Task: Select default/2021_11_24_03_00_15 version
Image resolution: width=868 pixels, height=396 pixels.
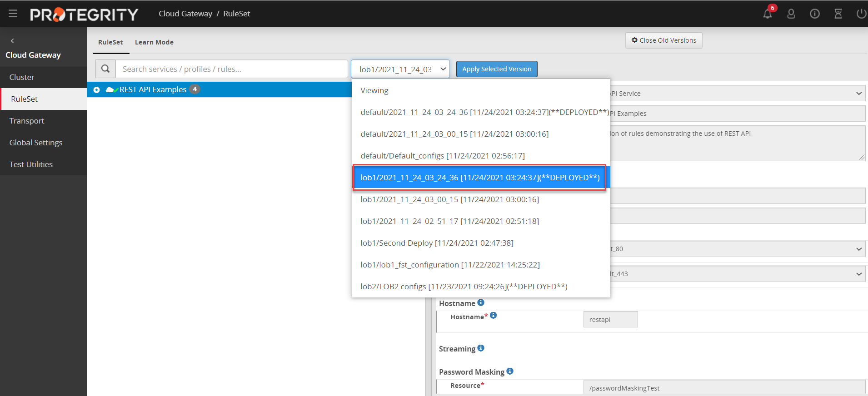Action: pyautogui.click(x=481, y=134)
